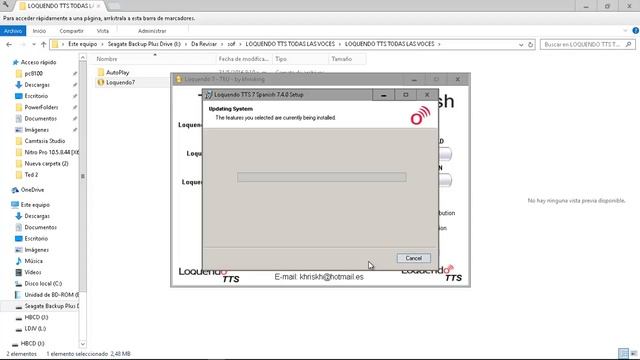
Task: Open the Archivo ribbon tab
Action: tap(13, 31)
